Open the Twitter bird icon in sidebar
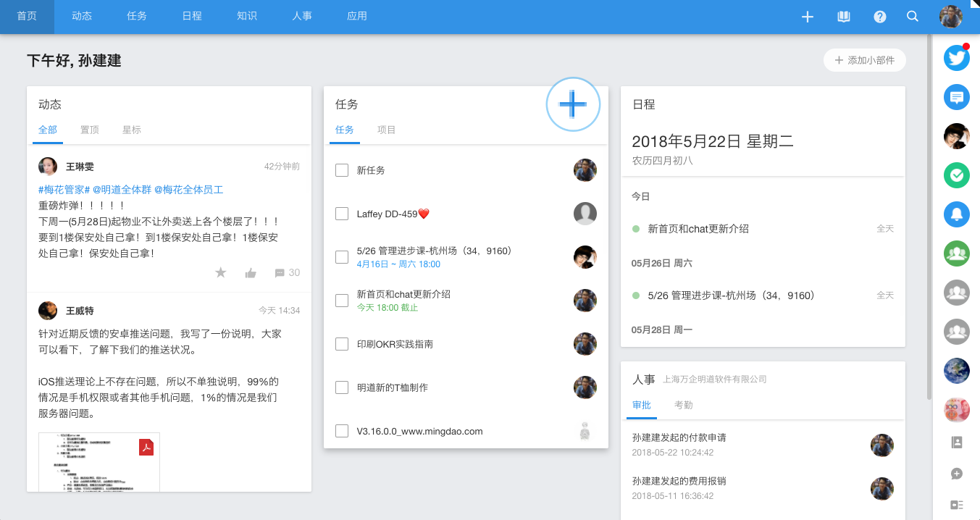 (957, 57)
